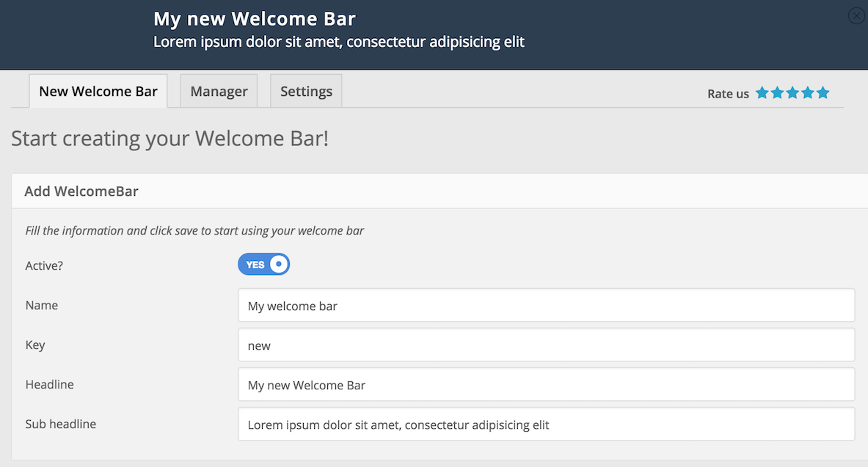This screenshot has width=868, height=467.
Task: Click the fourth rating star
Action: (x=808, y=93)
